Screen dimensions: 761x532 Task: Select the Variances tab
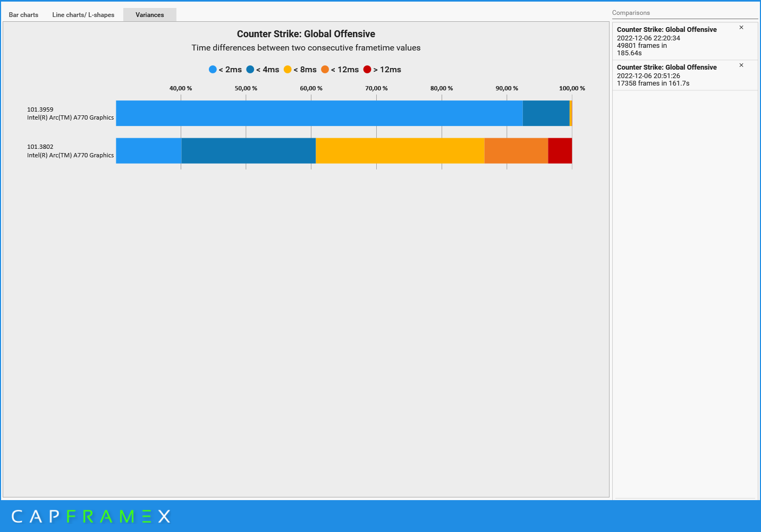[150, 15]
